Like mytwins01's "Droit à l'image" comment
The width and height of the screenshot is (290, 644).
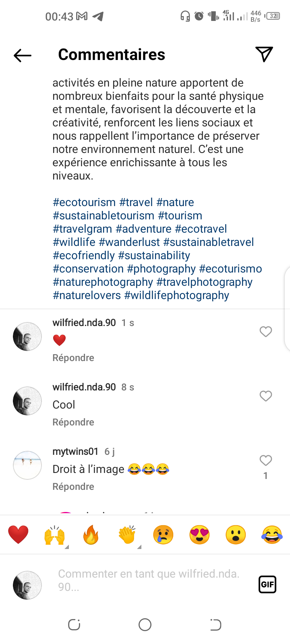click(x=265, y=460)
